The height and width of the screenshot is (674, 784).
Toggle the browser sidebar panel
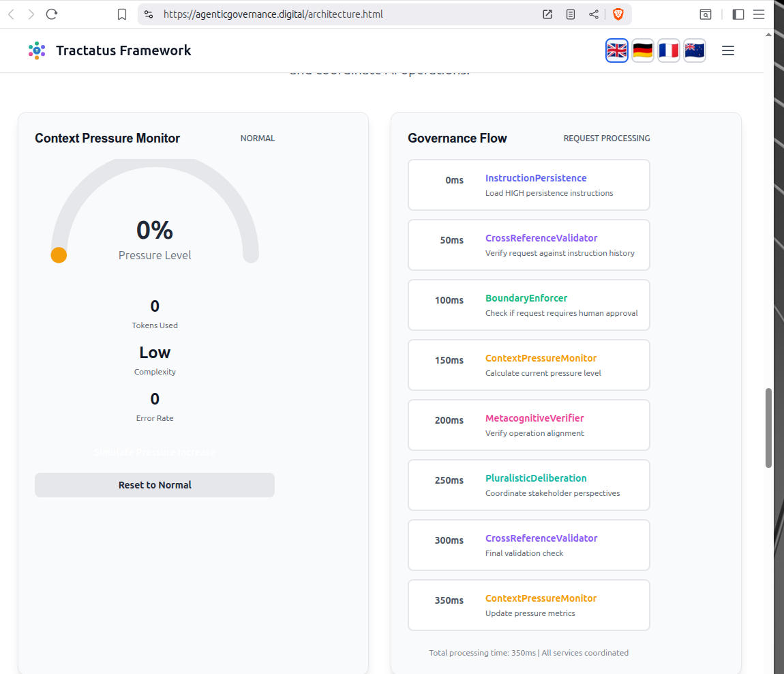pyautogui.click(x=738, y=14)
